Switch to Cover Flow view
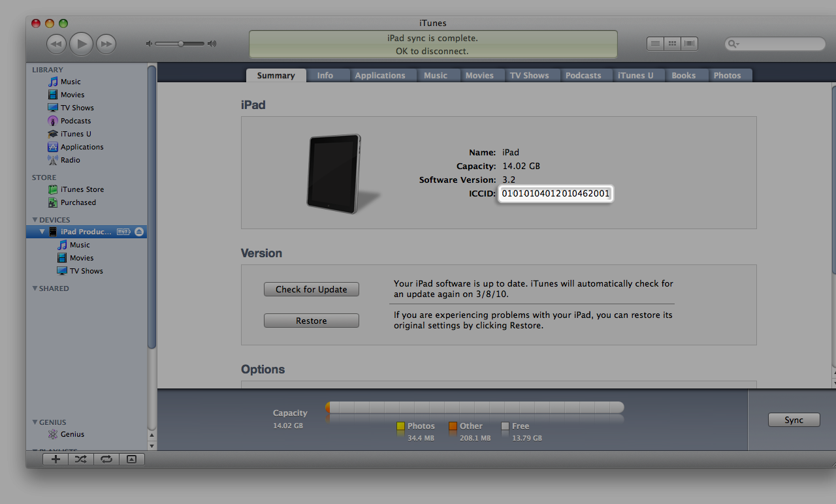The image size is (836, 504). (x=689, y=44)
